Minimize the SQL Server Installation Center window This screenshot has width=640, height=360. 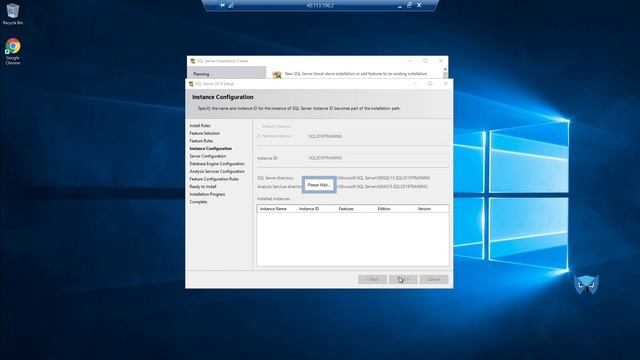pos(410,61)
